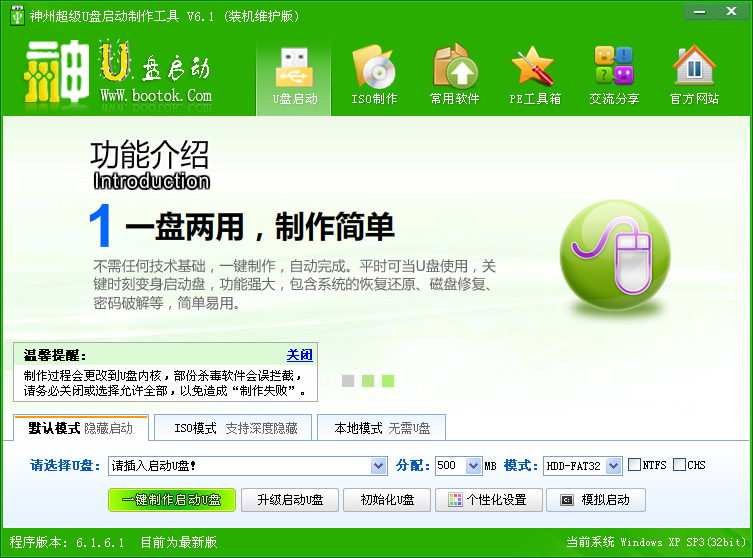Select the first gray slide indicator
Screen dimensions: 753x558
click(x=348, y=381)
